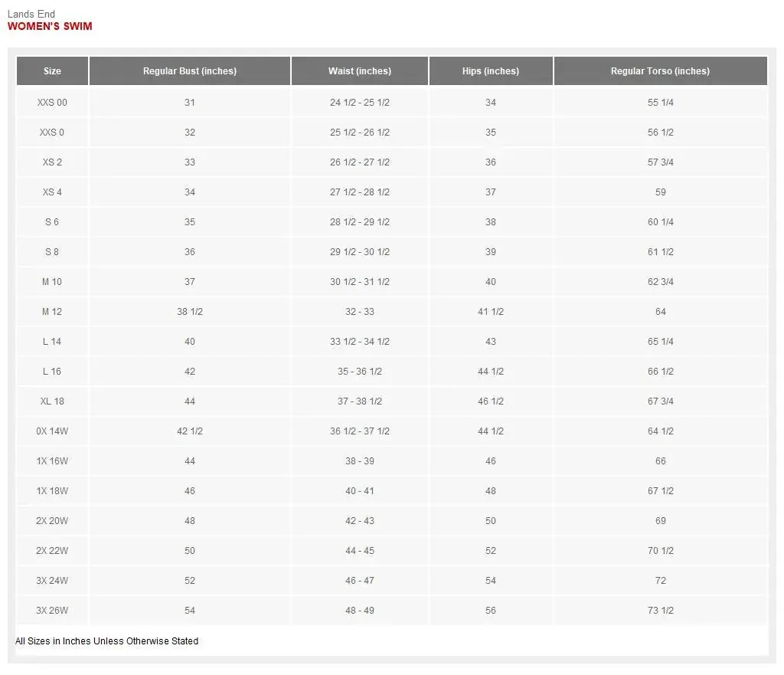Screen dimensions: 784x675
Task: Click the red 'WOMEN'S SWIM' heading
Action: [x=50, y=27]
